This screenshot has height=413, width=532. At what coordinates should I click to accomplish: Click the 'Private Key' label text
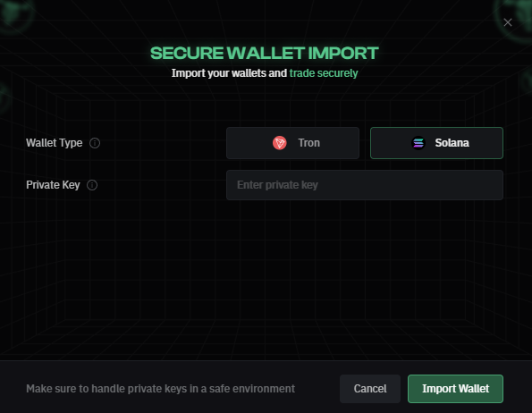point(53,185)
